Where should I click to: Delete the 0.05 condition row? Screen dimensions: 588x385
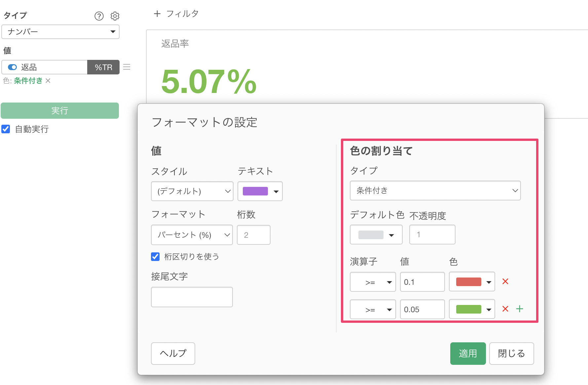(505, 309)
